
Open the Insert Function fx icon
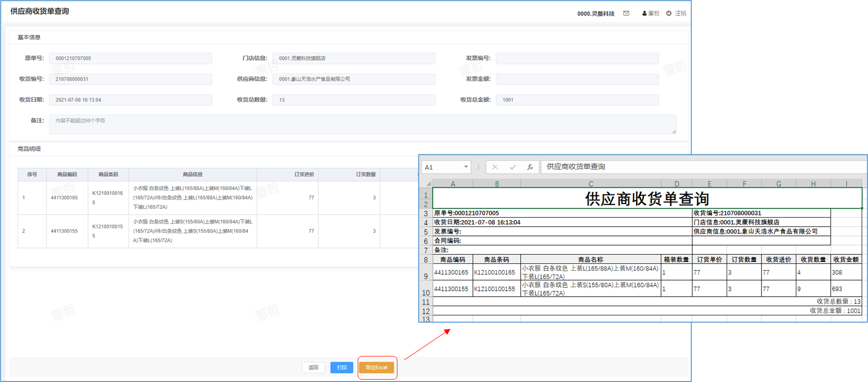click(x=530, y=167)
